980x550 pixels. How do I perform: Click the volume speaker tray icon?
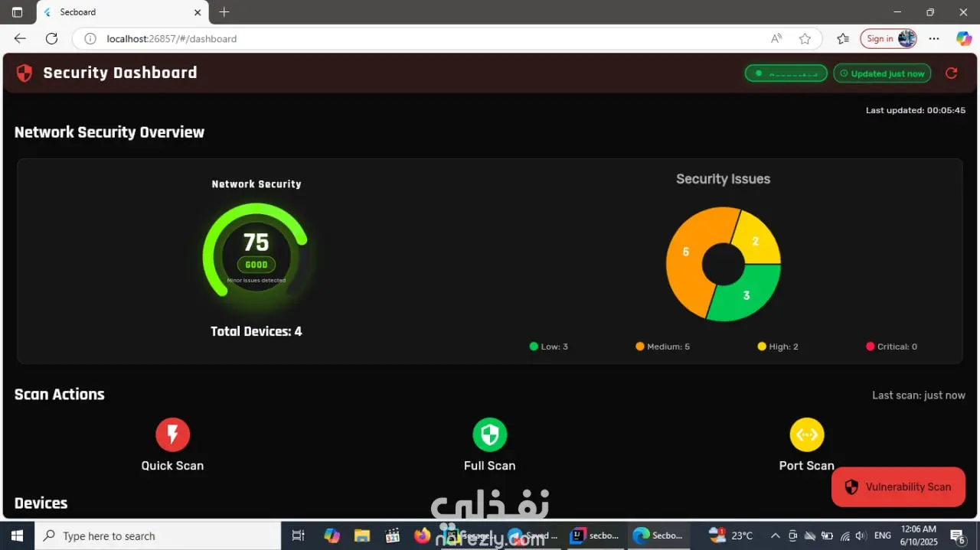[861, 535]
